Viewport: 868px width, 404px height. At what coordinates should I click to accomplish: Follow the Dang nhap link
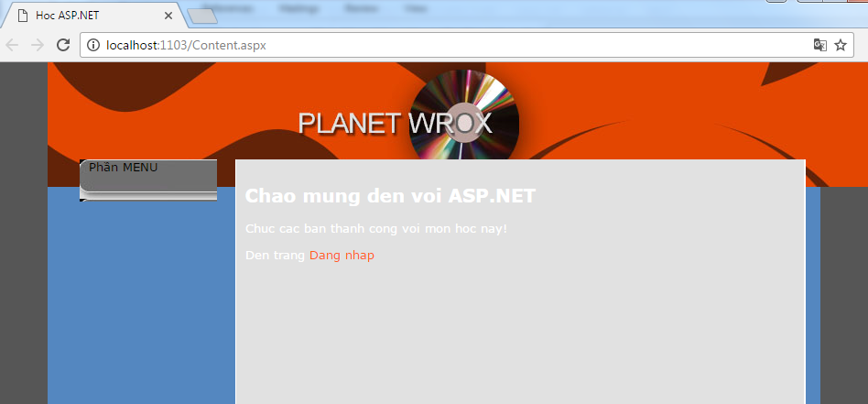[x=342, y=256]
